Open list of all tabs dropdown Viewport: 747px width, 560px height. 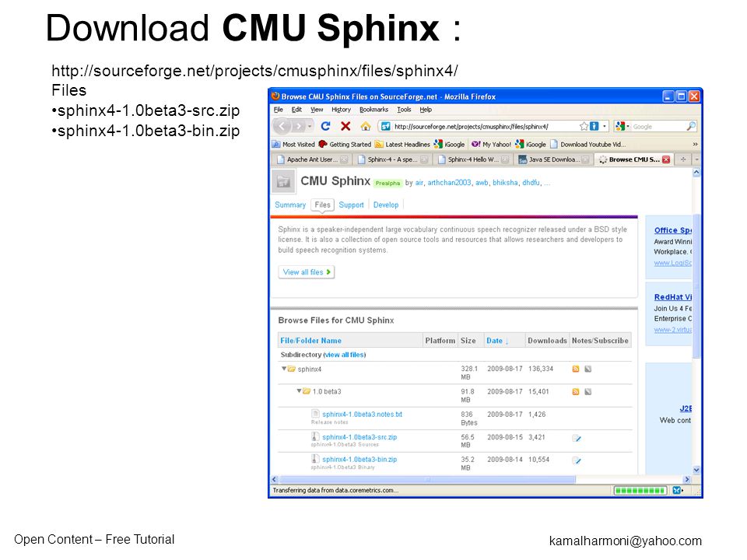click(696, 159)
